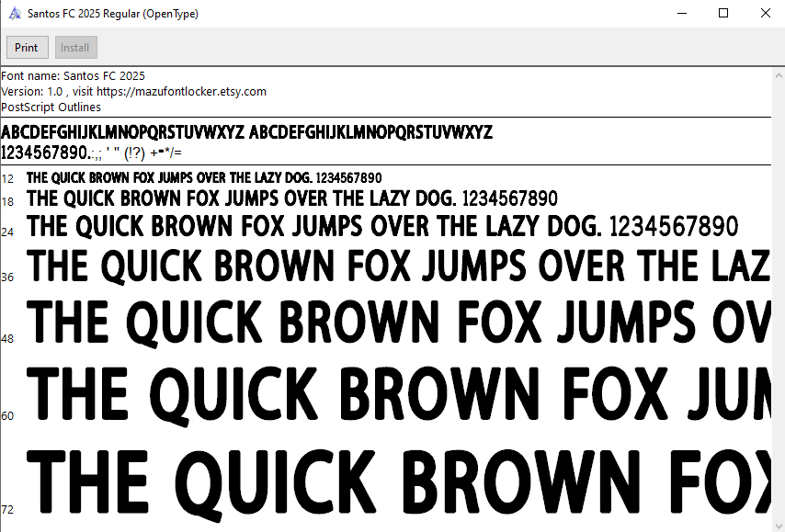Click the window title 'Santos FC 2025 Regular (OpenType)'
Screen dimensions: 785x532
112,14
